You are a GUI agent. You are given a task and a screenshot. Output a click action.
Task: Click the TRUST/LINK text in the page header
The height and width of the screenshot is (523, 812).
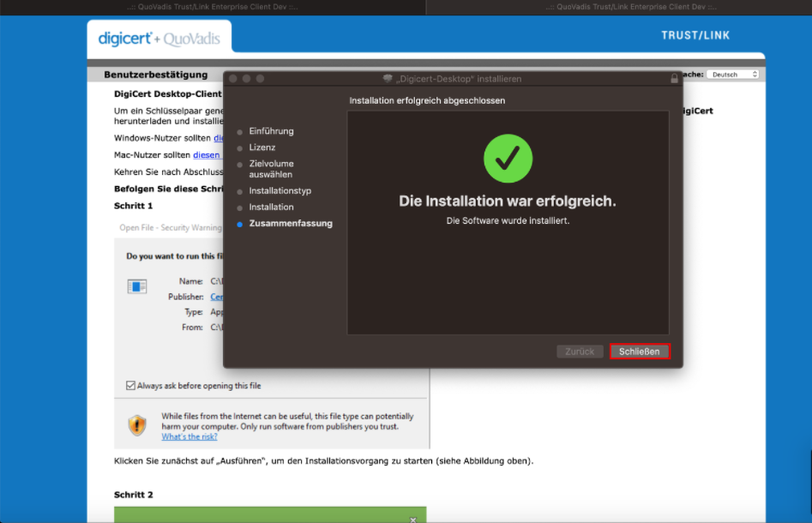point(695,35)
